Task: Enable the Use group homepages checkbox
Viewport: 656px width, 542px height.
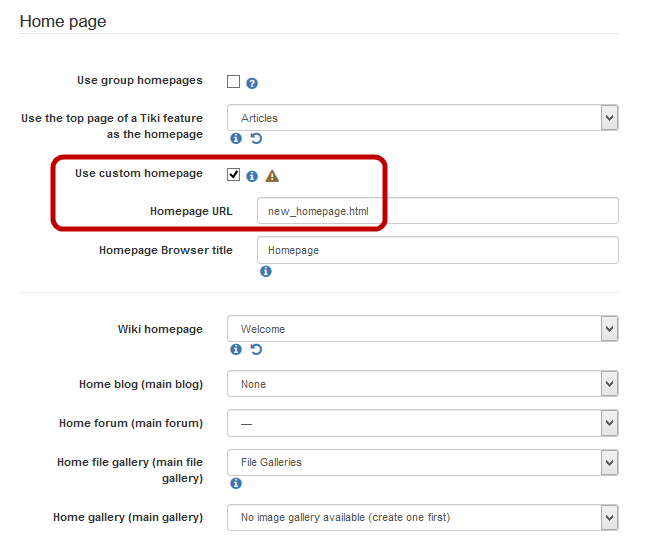Action: click(x=233, y=82)
